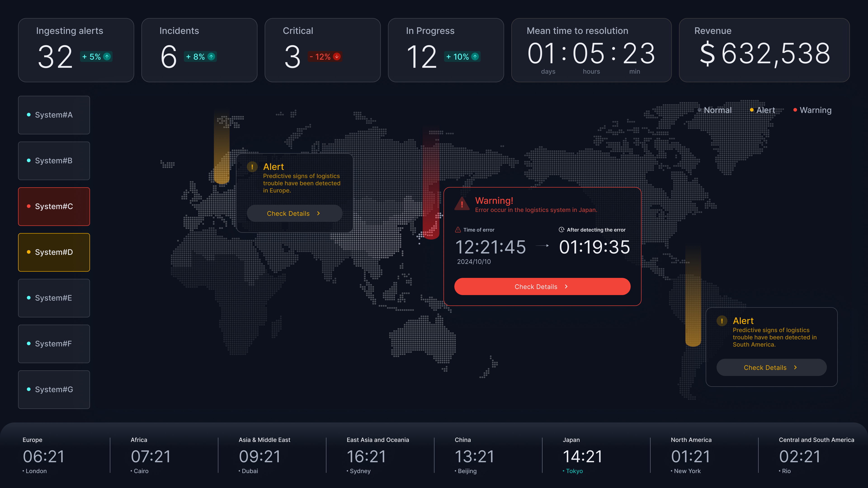Click the red down-arrow icon beside -12%

337,56
